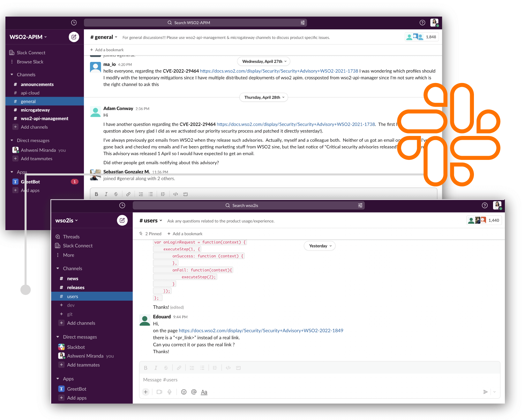The height and width of the screenshot is (420, 532).
Task: Click mention @ icon in #users composer
Action: coord(194,392)
